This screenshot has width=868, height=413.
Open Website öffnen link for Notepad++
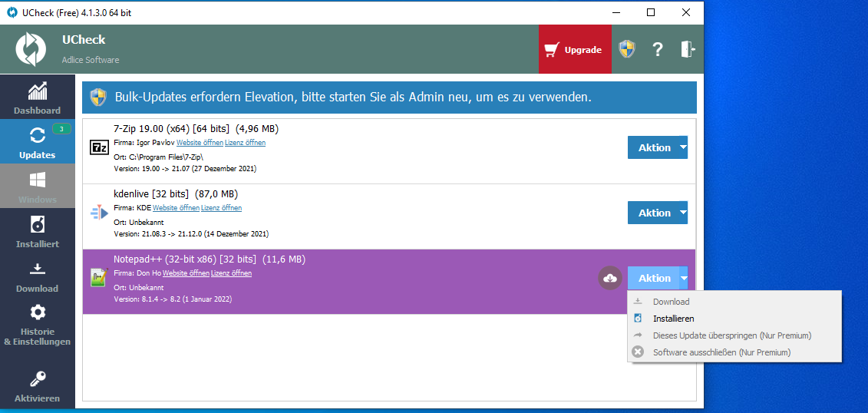pyautogui.click(x=186, y=273)
